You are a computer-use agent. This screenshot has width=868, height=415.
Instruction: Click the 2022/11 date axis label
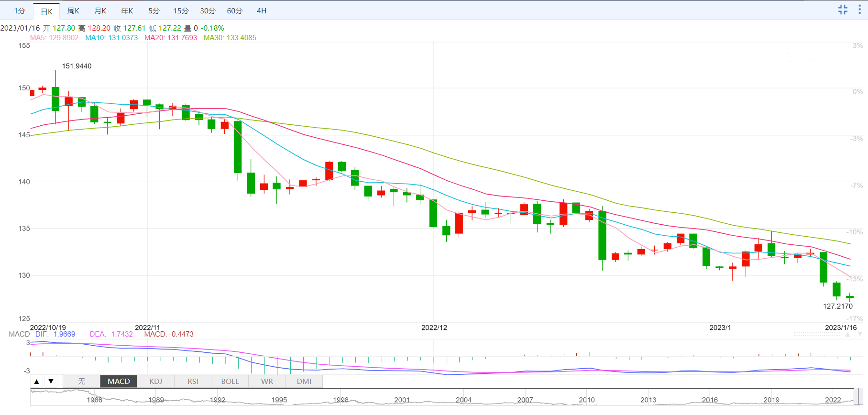(147, 328)
